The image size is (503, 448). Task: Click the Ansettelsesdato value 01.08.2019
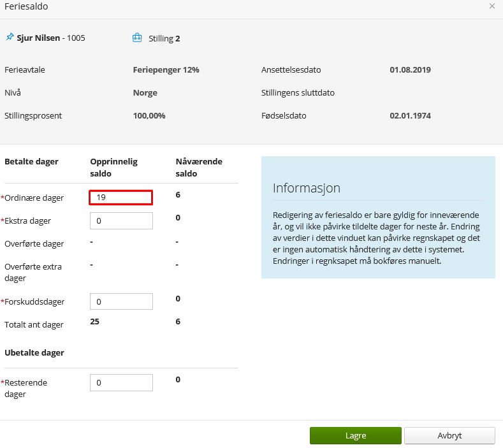pos(410,69)
